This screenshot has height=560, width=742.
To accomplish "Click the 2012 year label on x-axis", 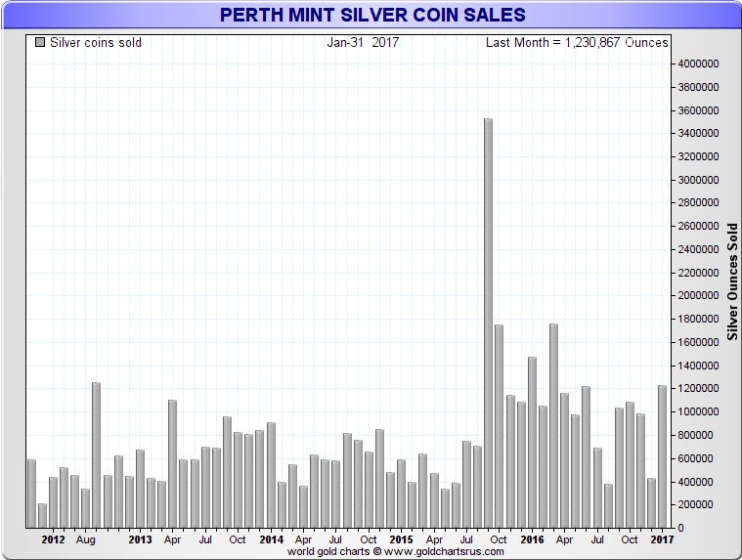I will tap(53, 539).
